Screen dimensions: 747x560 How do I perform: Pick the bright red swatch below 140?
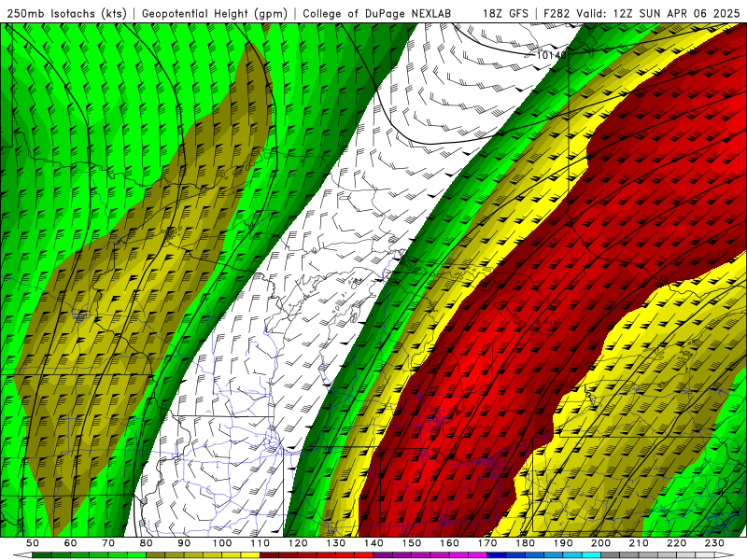tap(364, 555)
